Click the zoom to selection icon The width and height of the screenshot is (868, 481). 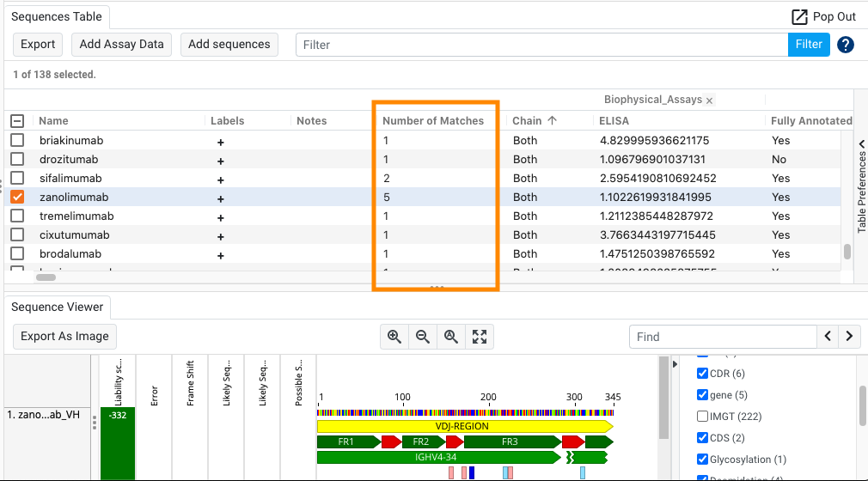point(451,337)
